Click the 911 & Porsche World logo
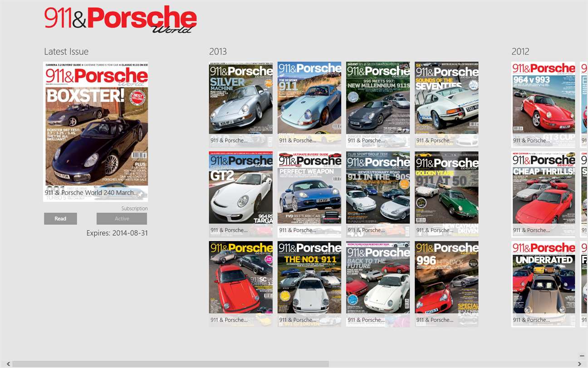This screenshot has width=588, height=368. tap(121, 19)
